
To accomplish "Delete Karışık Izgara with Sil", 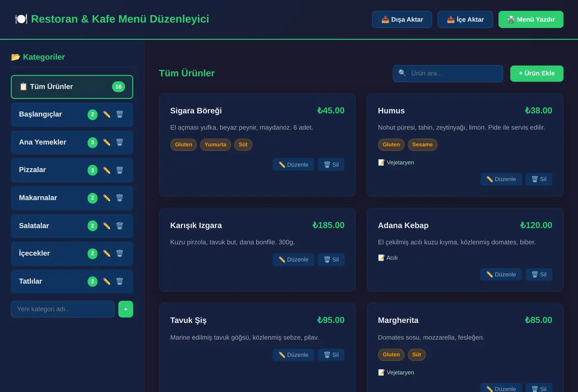I will 331,260.
